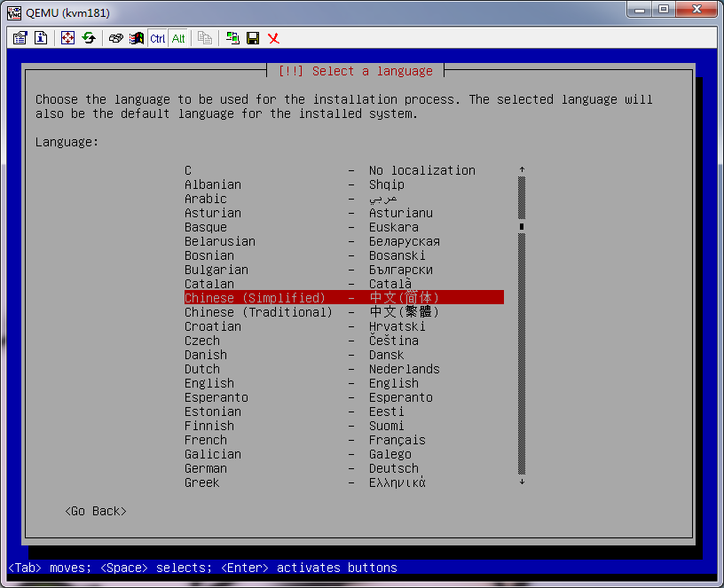Open the VNC connection options icon
This screenshot has width=724, height=588.
click(20, 38)
